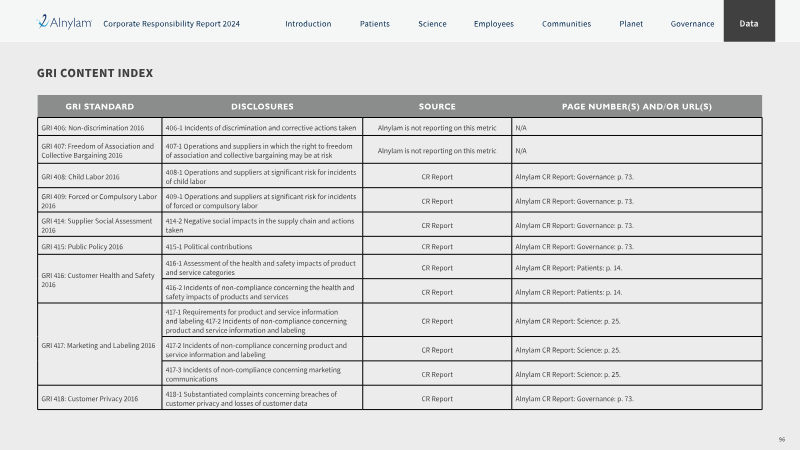Select GRI 407: Freedom of Association cell
Image resolution: width=800 pixels, height=450 pixels.
tap(99, 150)
